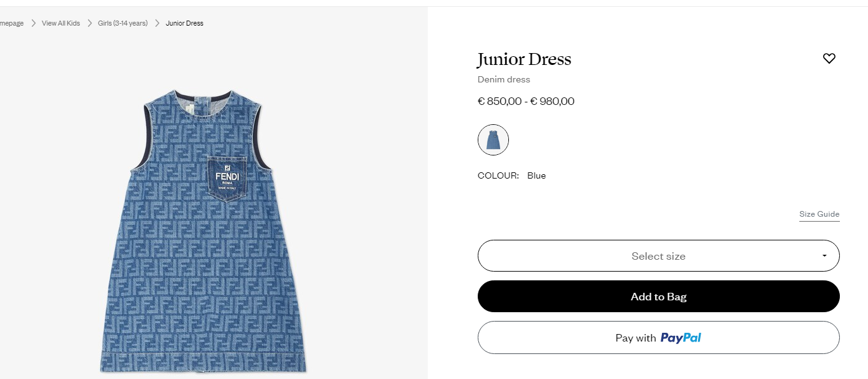This screenshot has width=868, height=379.
Task: Select the Blue colour swatch
Action: 493,140
